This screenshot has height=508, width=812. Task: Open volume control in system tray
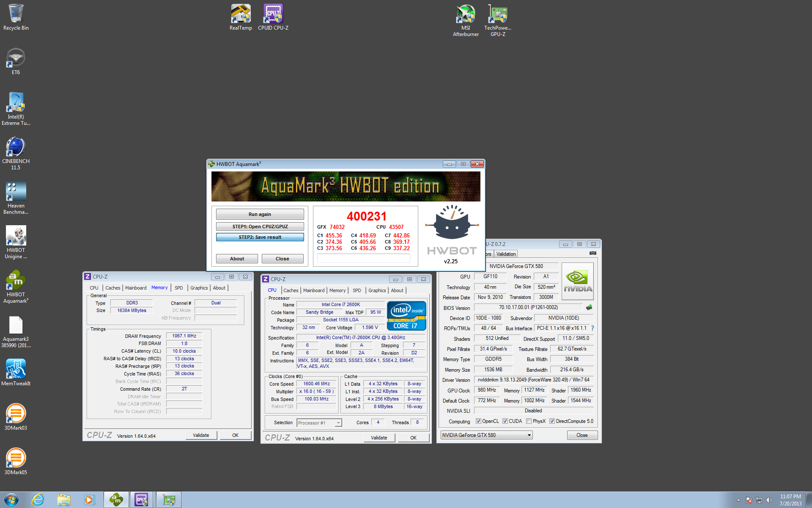point(769,500)
